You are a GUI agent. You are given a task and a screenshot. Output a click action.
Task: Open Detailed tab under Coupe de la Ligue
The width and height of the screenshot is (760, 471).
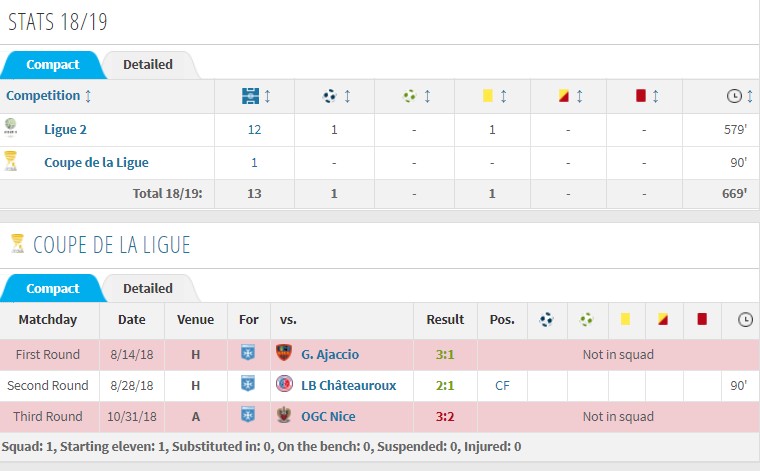(x=148, y=288)
